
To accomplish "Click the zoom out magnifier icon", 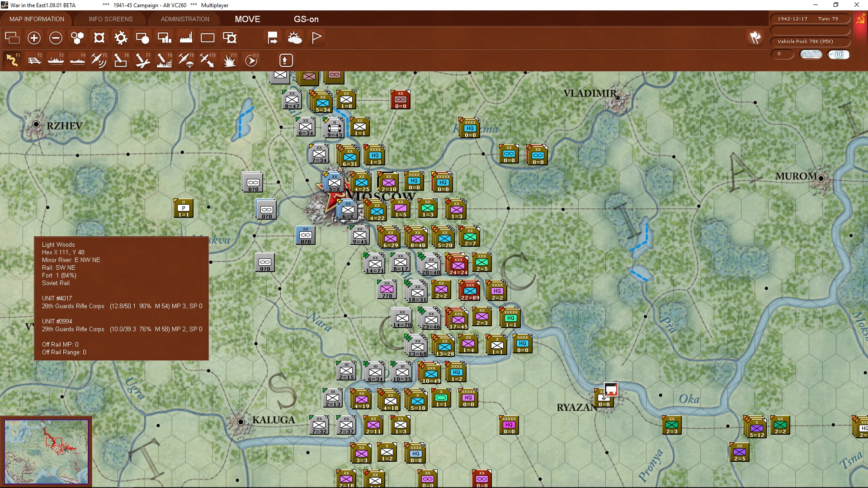I will pyautogui.click(x=56, y=38).
